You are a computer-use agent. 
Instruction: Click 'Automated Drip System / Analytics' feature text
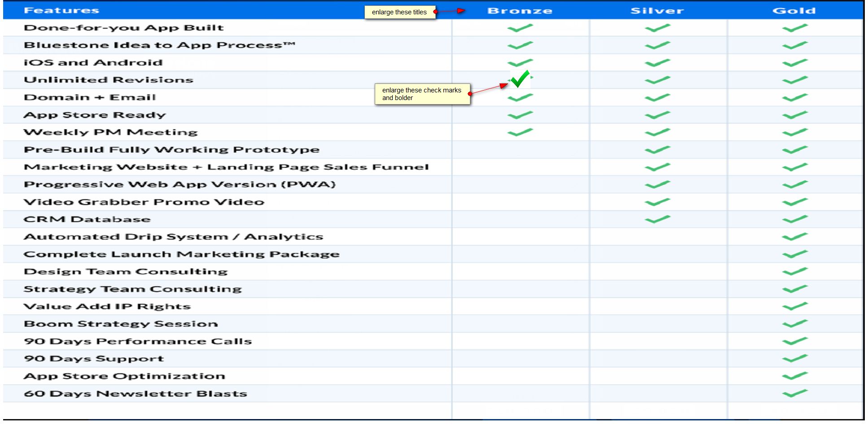pyautogui.click(x=173, y=237)
